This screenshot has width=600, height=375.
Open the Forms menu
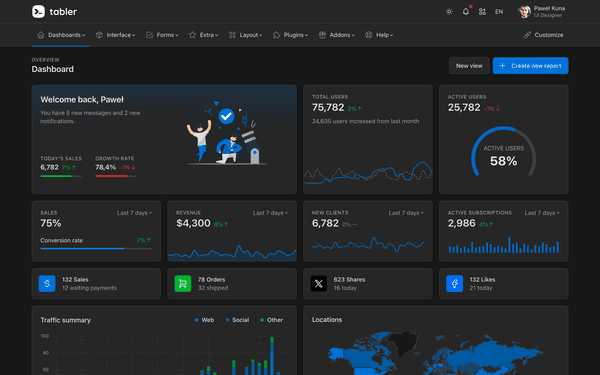pyautogui.click(x=162, y=35)
